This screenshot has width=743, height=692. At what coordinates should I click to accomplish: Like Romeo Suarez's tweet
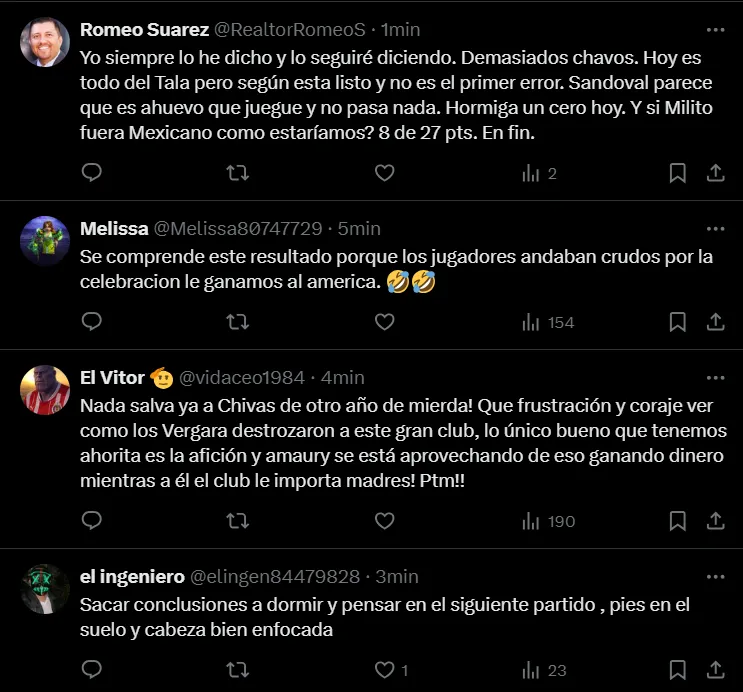coord(384,173)
